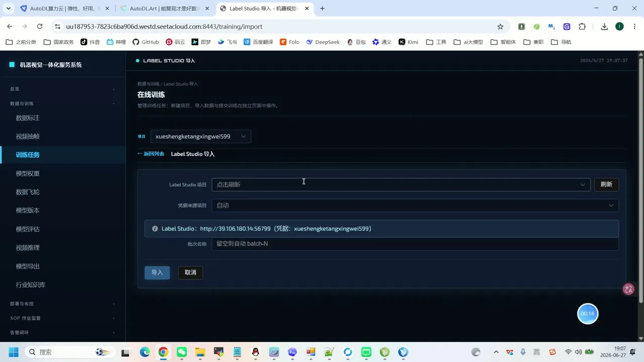This screenshot has height=362, width=644.
Task: Go to 模型权重 in the sidebar
Action: tap(28, 173)
